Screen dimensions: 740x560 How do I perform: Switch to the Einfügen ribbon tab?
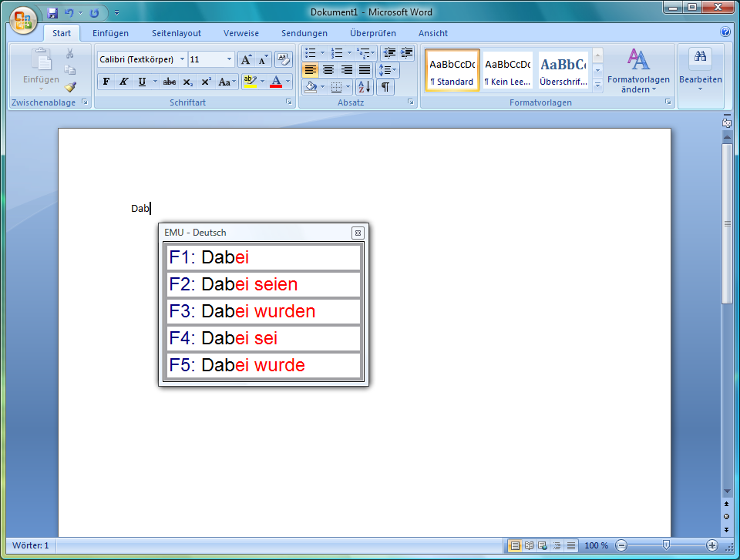[x=110, y=33]
